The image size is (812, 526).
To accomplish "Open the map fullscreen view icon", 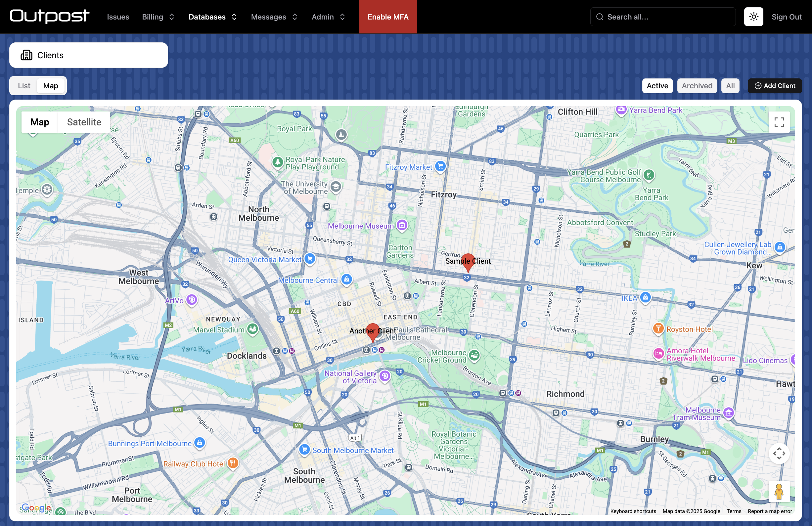I will (x=779, y=122).
